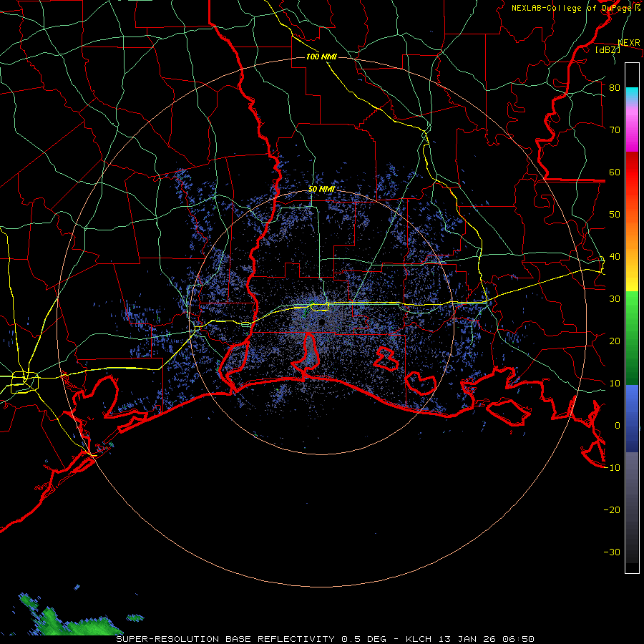Click the NEXR label above the color scale
Viewport: 644px width, 644px height.
coord(629,43)
